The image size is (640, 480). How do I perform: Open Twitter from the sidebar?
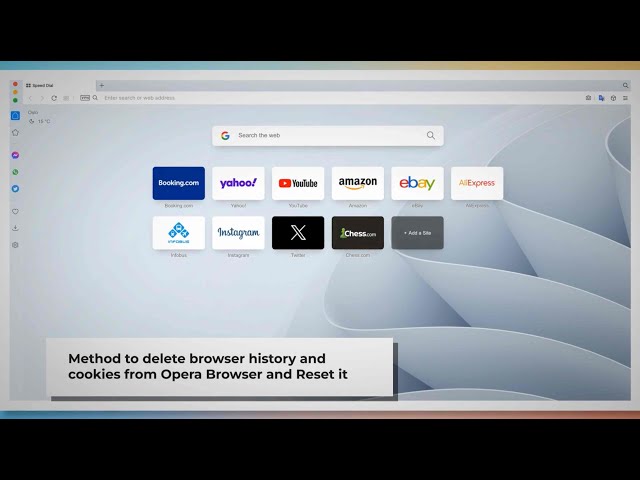[15, 189]
